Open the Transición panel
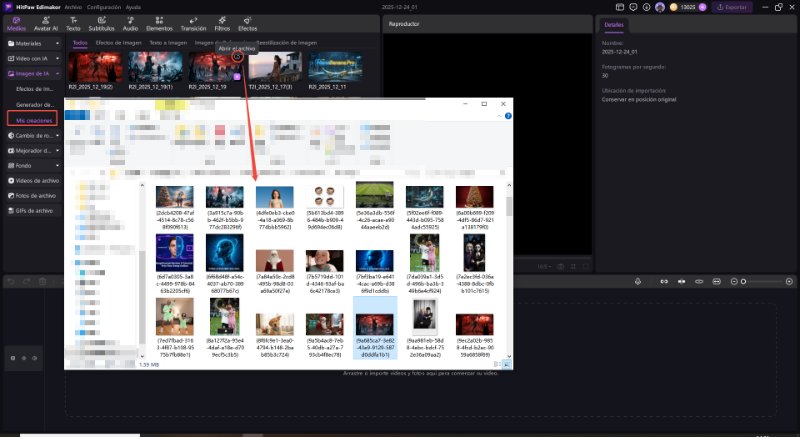This screenshot has width=800, height=437. click(192, 24)
